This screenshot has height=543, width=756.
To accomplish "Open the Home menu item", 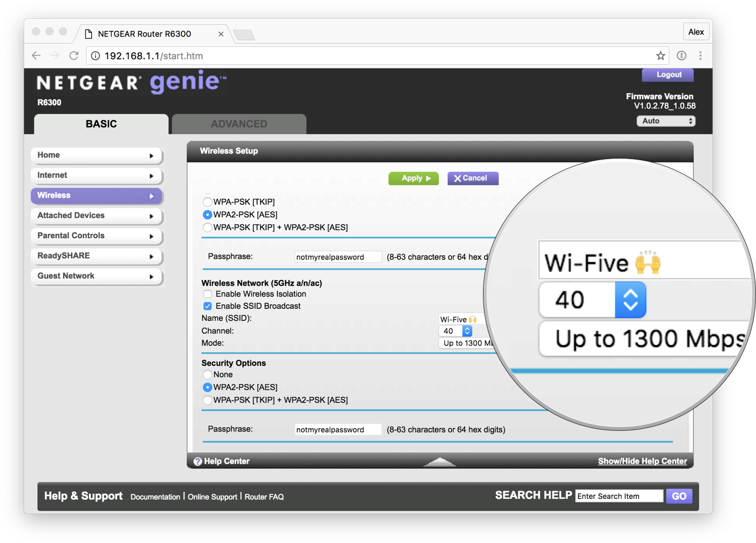I will pos(97,155).
